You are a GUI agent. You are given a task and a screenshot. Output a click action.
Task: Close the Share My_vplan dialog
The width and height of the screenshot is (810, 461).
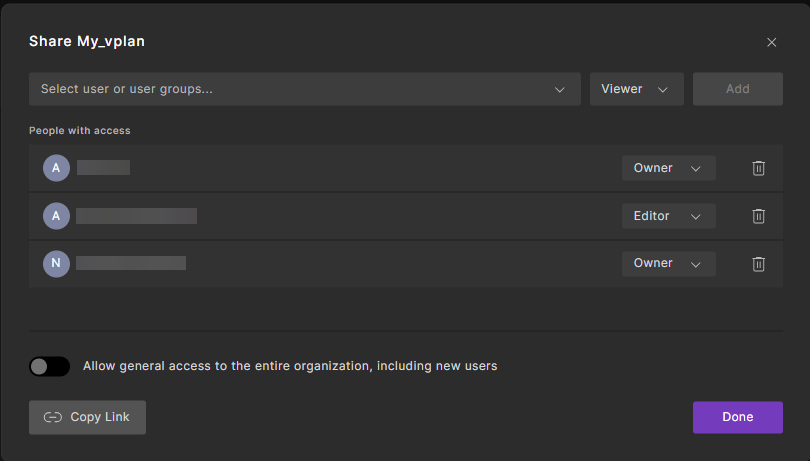(771, 42)
